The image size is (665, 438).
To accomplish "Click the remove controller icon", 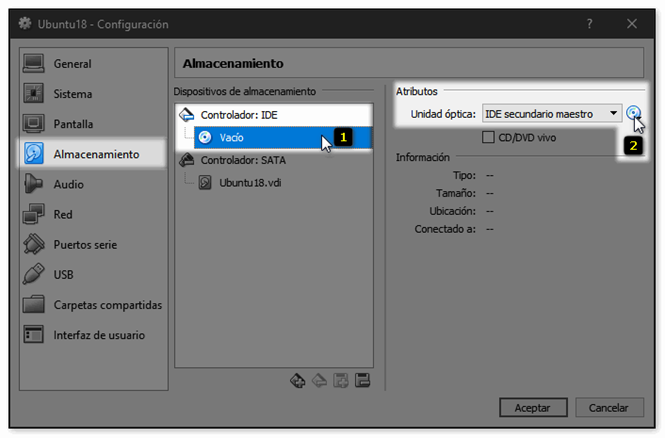I will pyautogui.click(x=319, y=380).
